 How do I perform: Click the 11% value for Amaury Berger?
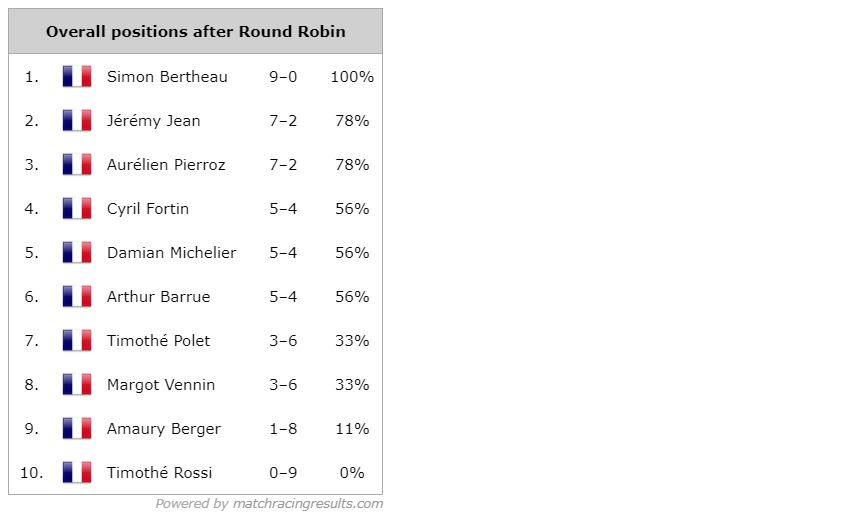coord(352,429)
